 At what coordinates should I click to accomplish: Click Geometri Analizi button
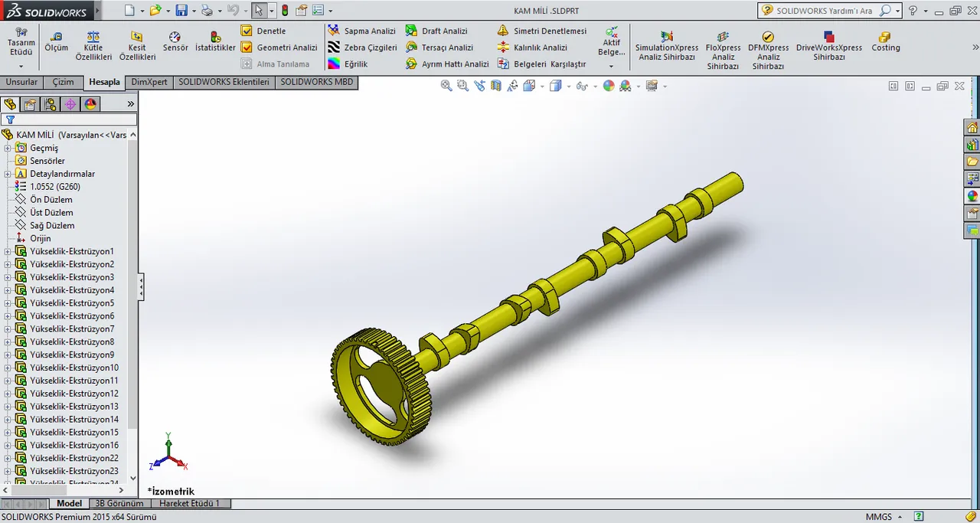pyautogui.click(x=279, y=47)
